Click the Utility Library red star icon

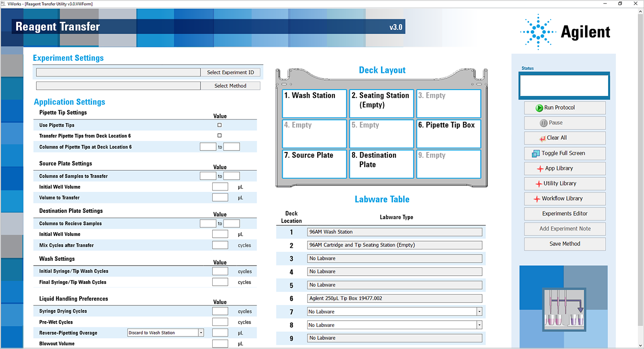coord(539,184)
